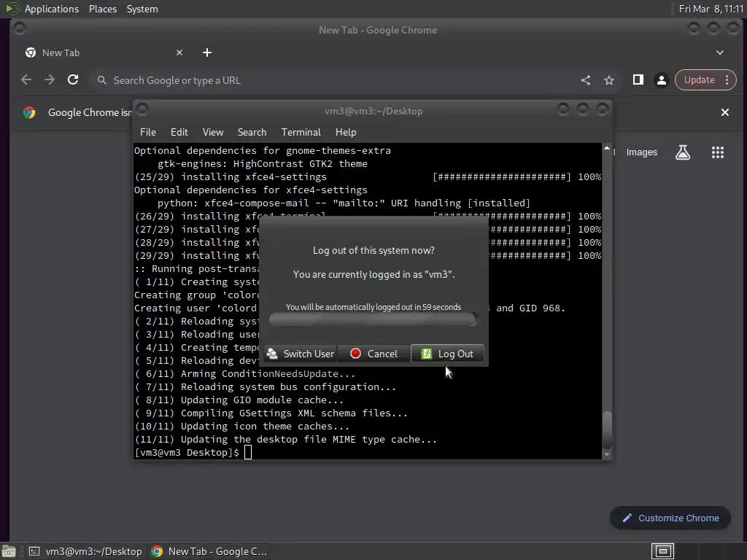Click the search magnifier in address bar
The width and height of the screenshot is (747, 560).
pos(102,80)
